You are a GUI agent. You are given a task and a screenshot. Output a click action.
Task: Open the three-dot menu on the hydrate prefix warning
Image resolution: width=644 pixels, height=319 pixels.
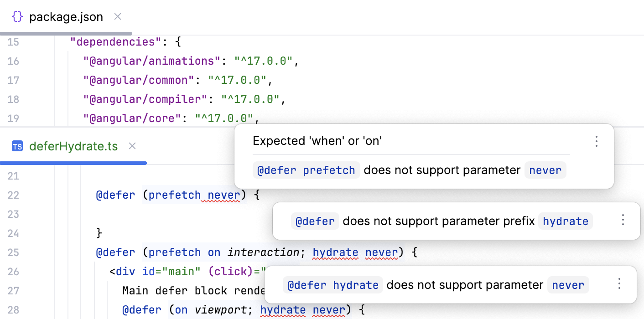[x=623, y=219]
